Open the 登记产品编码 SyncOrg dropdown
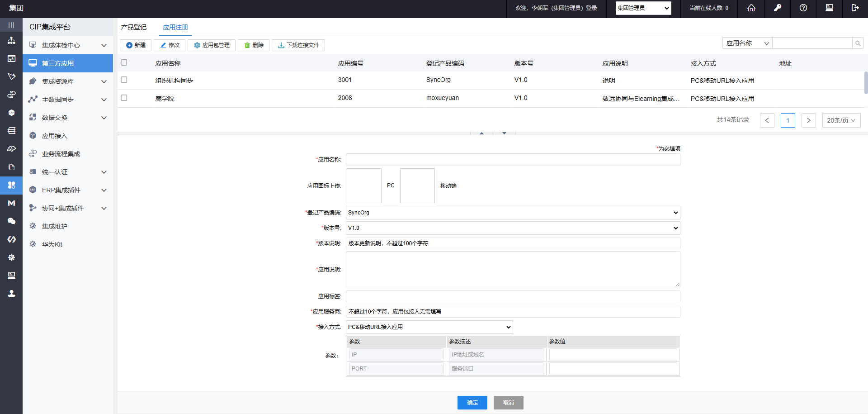Image resolution: width=868 pixels, height=414 pixels. click(513, 213)
